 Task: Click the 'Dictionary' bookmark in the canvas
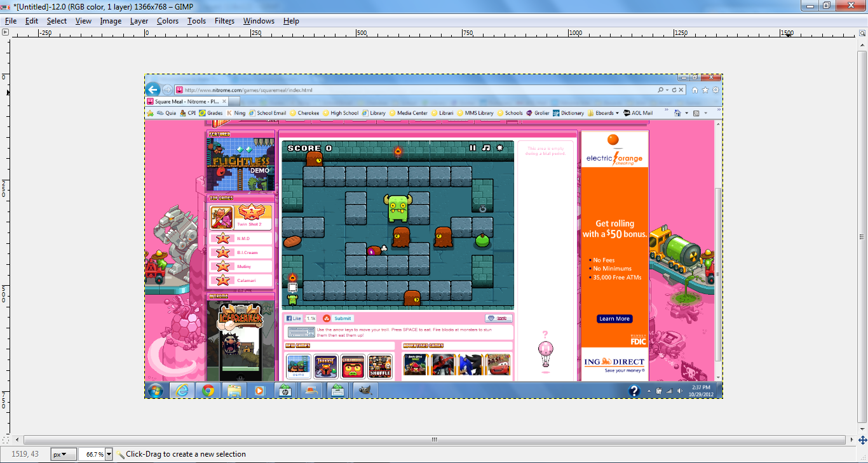(569, 113)
